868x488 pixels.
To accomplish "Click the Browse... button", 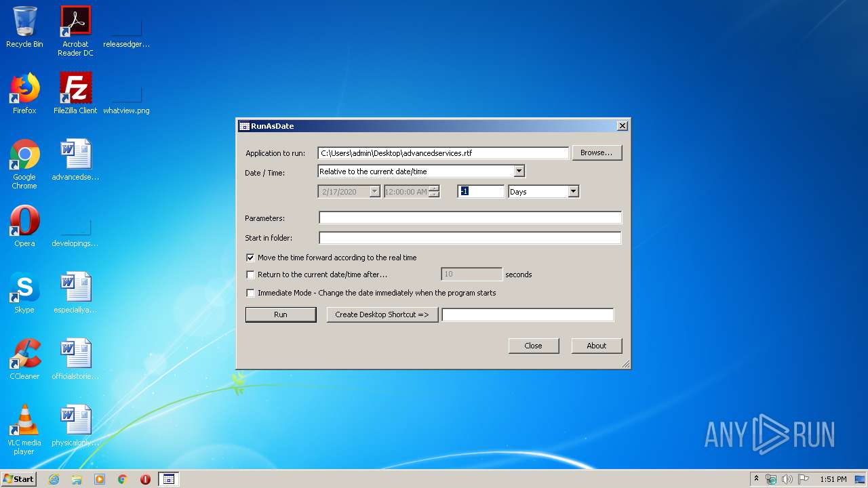I will (x=597, y=152).
